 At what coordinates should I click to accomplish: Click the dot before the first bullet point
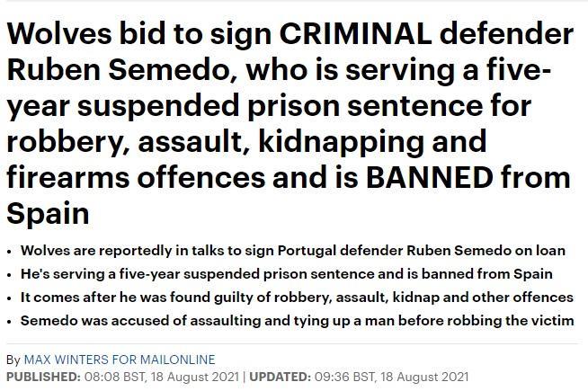click(9, 252)
